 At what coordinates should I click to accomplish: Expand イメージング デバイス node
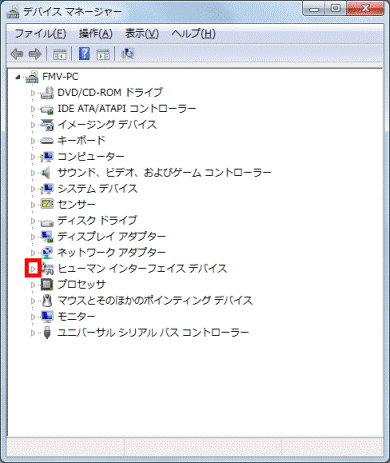click(33, 125)
